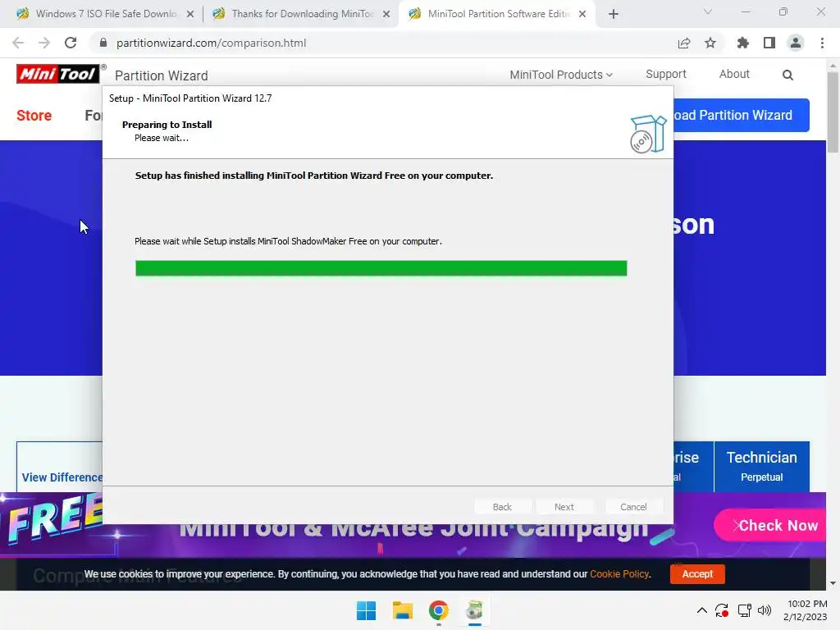Click the website search magnifier icon
This screenshot has width=840, height=630.
(787, 75)
